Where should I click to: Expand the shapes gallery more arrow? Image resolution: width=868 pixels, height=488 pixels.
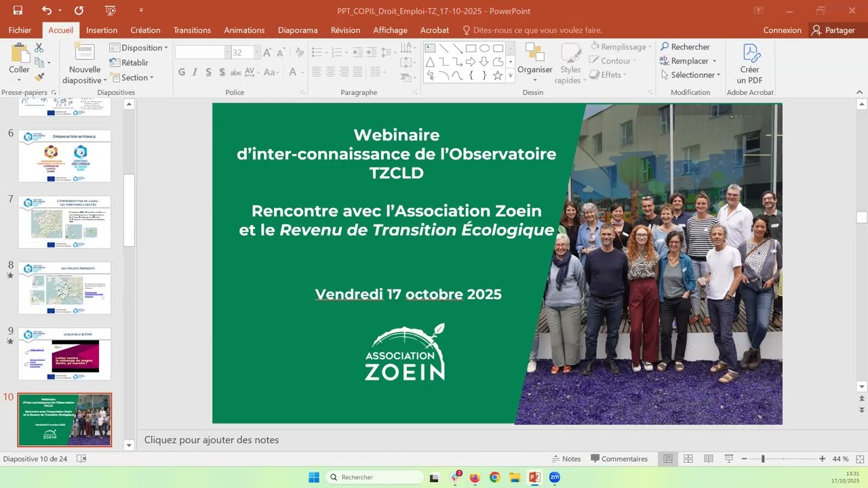pyautogui.click(x=511, y=77)
